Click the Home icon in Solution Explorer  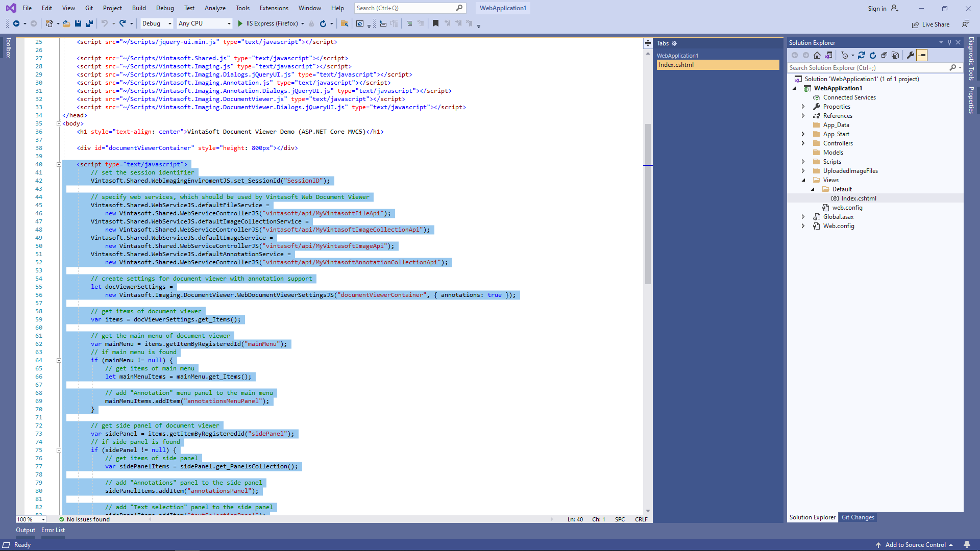(817, 55)
